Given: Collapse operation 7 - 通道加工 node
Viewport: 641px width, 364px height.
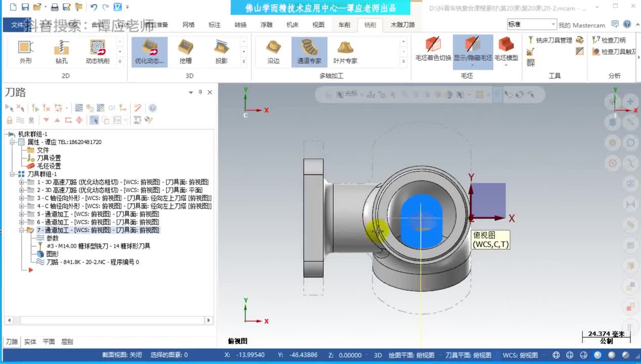Looking at the screenshot, I should [21, 230].
